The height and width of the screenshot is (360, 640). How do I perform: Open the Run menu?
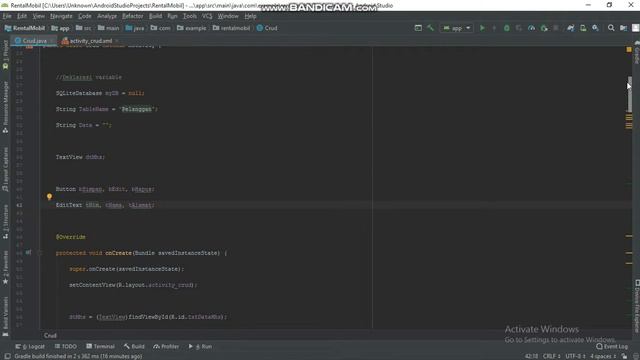click(172, 16)
